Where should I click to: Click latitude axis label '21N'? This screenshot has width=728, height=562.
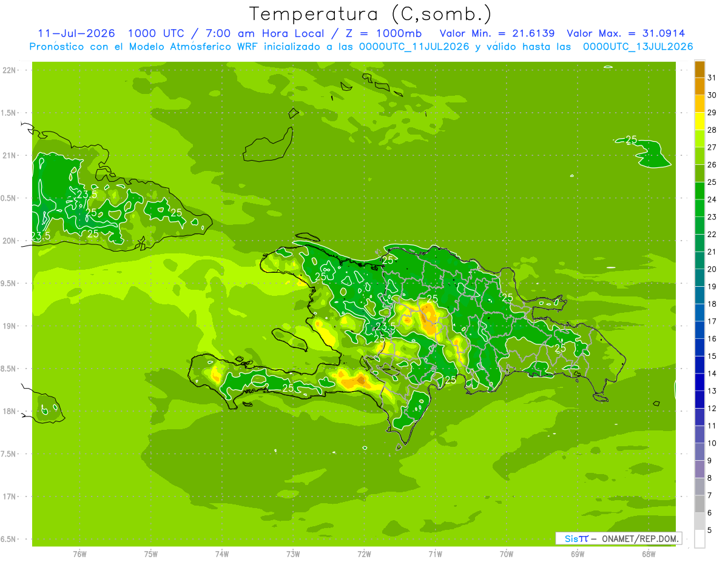[x=10, y=156]
